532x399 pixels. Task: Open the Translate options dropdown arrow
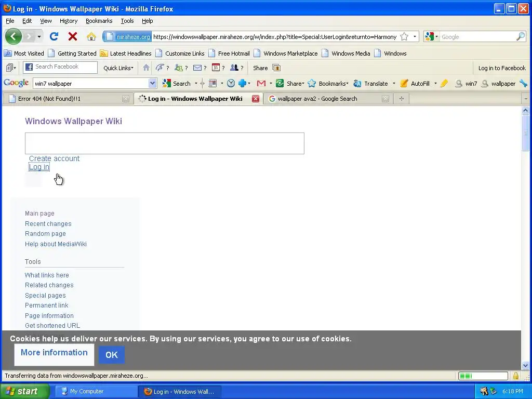[394, 84]
